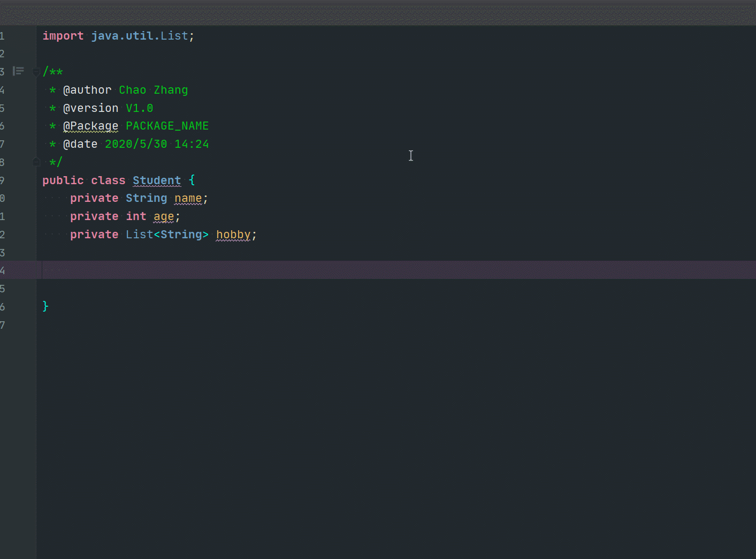This screenshot has height=559, width=756.
Task: Click the 'private' keyword before int
Action: click(x=94, y=216)
